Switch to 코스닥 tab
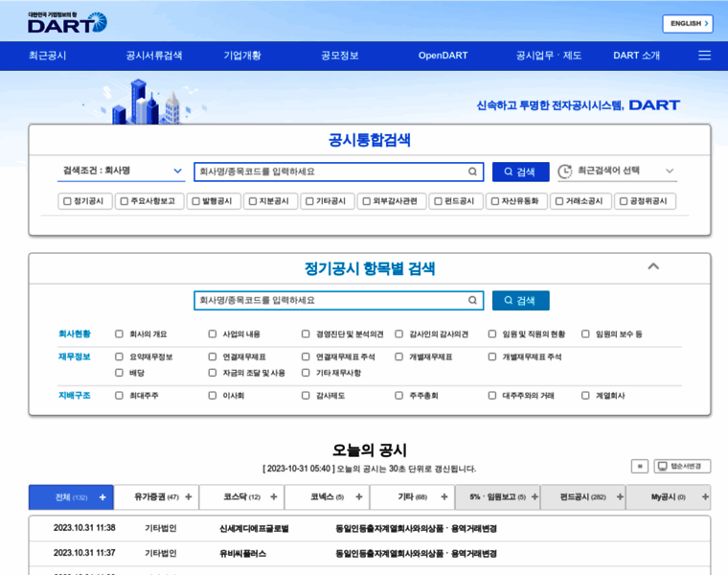728x575 pixels. click(242, 497)
